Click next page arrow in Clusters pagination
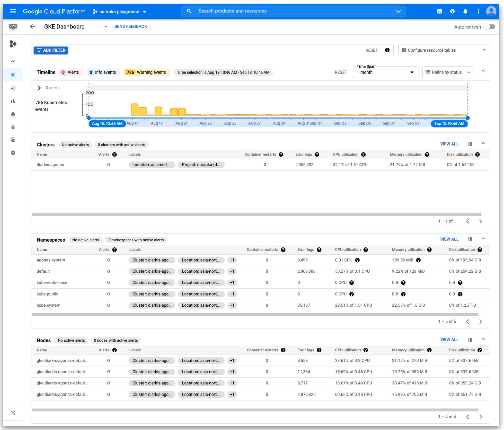The width and height of the screenshot is (504, 430). tap(481, 221)
